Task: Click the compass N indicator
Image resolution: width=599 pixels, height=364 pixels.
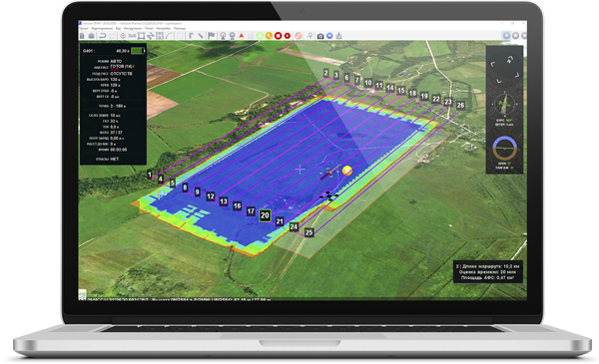Action: pos(509,60)
